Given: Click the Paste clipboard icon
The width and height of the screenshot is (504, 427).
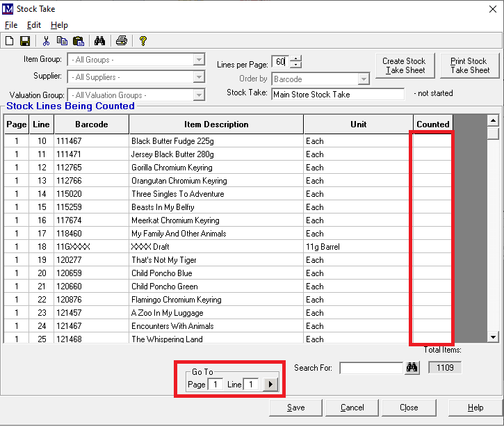Looking at the screenshot, I should point(78,41).
